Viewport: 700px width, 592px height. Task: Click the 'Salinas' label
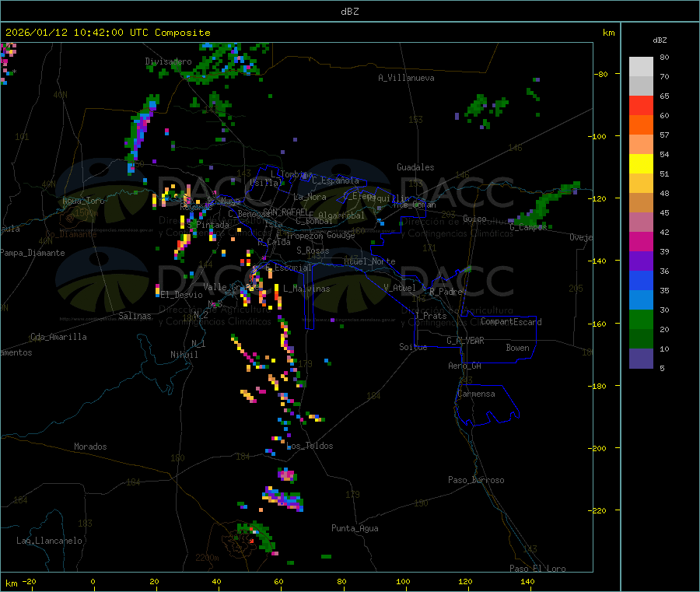(x=135, y=316)
